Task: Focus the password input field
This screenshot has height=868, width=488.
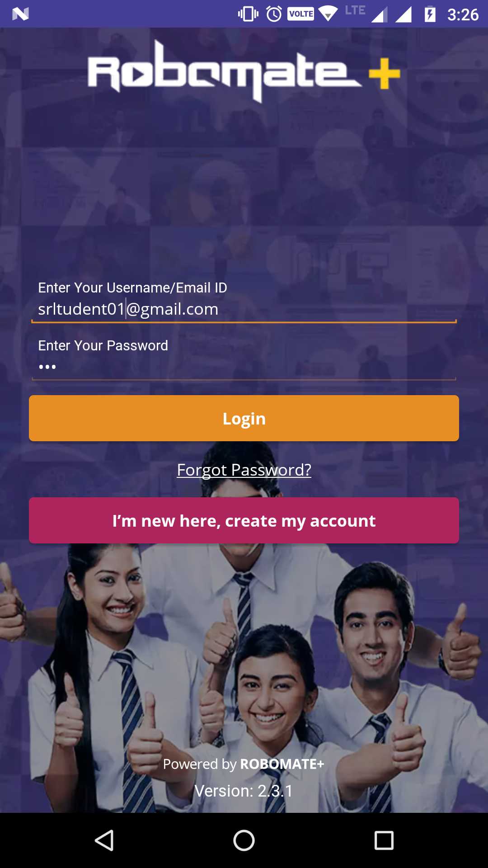Action: tap(244, 367)
